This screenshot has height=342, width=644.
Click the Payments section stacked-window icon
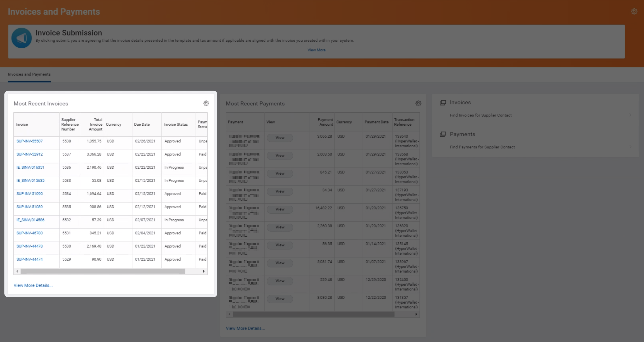pyautogui.click(x=443, y=134)
